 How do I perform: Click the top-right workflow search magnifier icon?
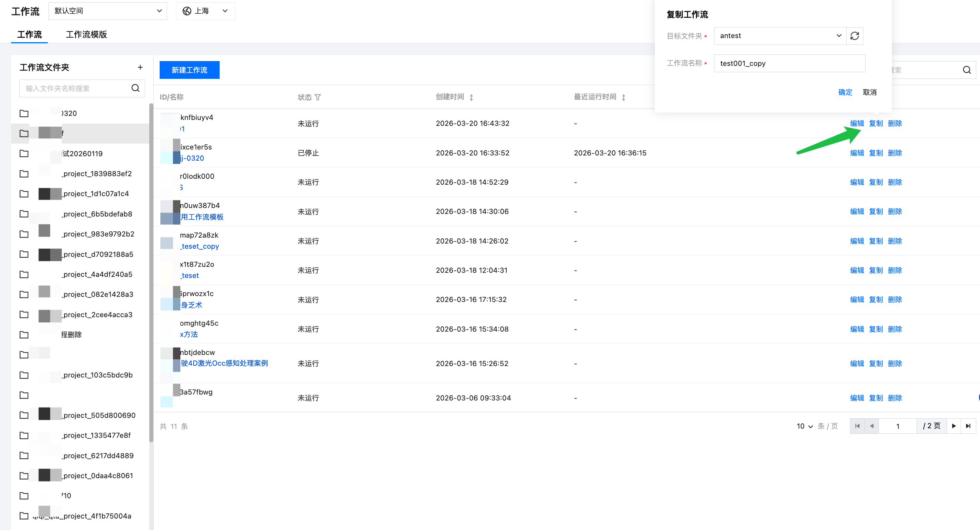[967, 70]
